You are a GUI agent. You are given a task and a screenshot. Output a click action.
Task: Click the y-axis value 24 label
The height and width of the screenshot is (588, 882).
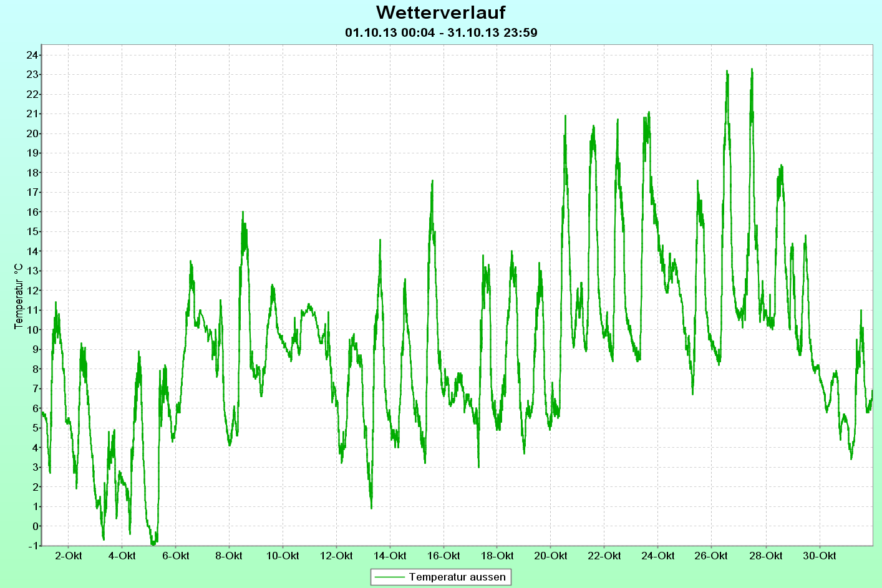(32, 55)
